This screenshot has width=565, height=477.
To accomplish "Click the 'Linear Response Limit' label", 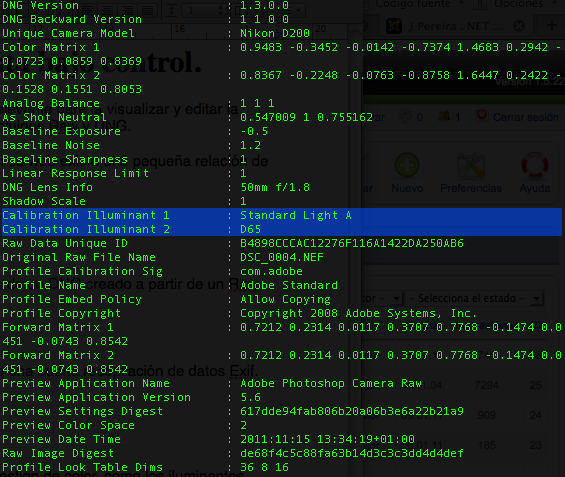I will point(75,173).
